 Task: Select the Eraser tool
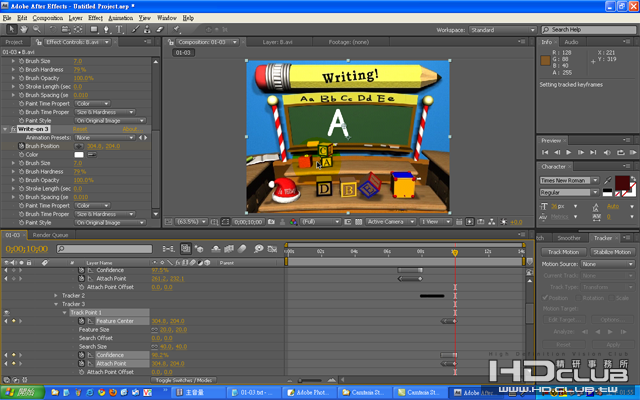pos(160,29)
